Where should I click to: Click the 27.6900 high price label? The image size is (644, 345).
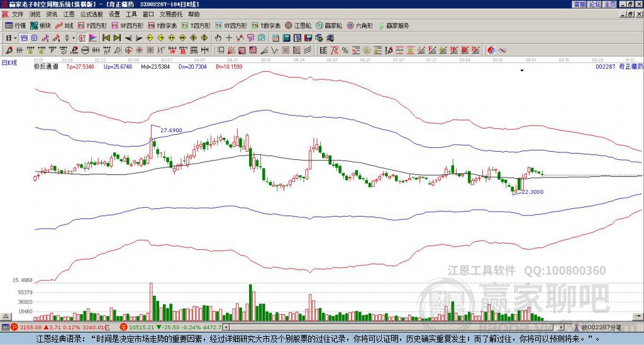pos(171,130)
